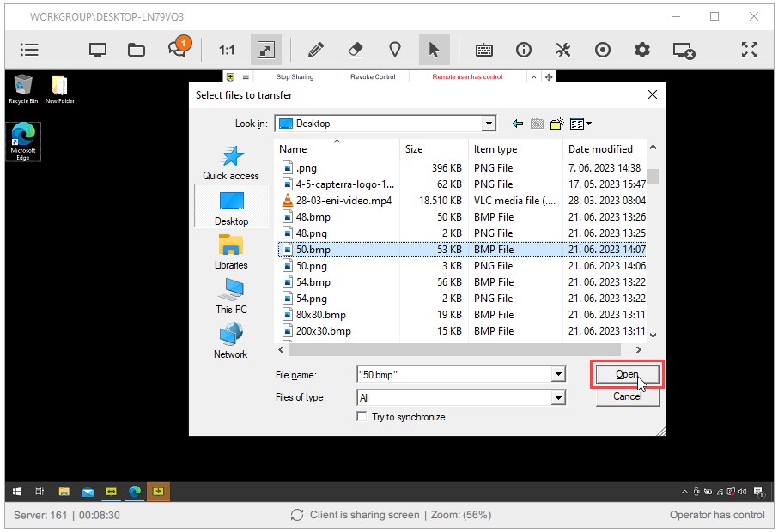Toggle the 1:1 actual size view
The height and width of the screenshot is (532, 778).
pos(226,50)
